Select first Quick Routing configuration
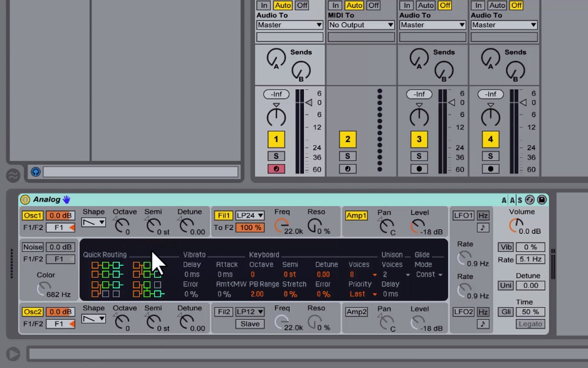Viewport: 588px width, 368px height. pos(107,270)
